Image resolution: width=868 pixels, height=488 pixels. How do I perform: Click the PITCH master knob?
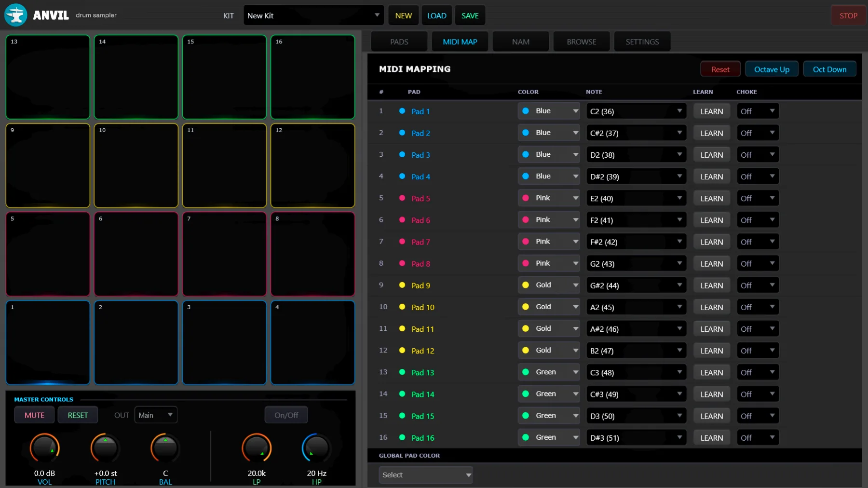coord(105,448)
